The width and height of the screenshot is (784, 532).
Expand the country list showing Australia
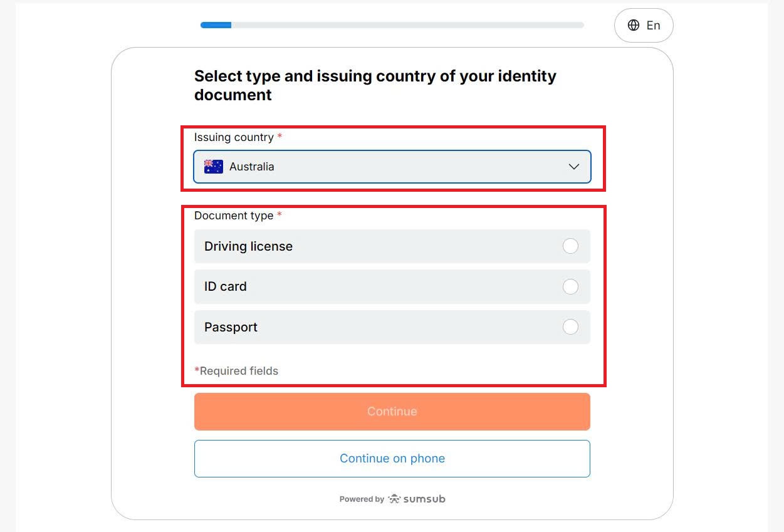pos(392,167)
